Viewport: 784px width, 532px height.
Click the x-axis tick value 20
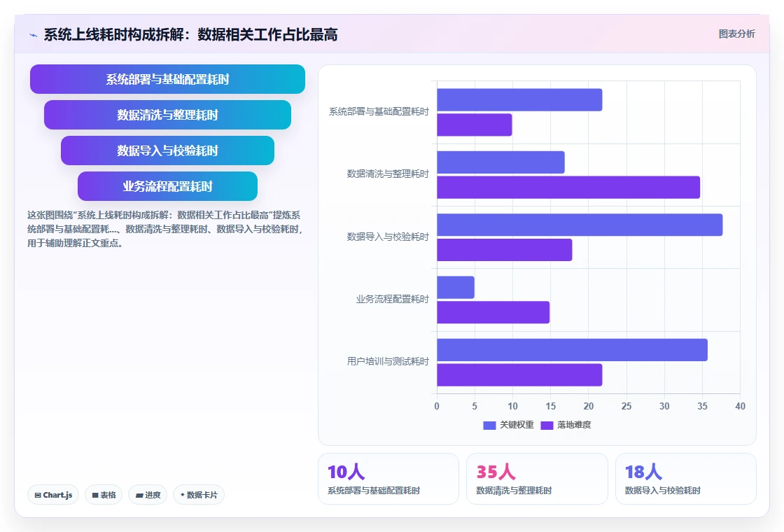[x=589, y=407]
